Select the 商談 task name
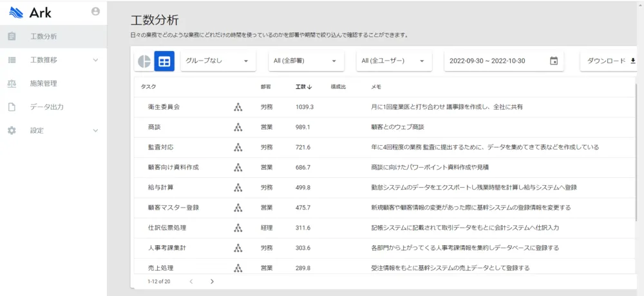 154,128
